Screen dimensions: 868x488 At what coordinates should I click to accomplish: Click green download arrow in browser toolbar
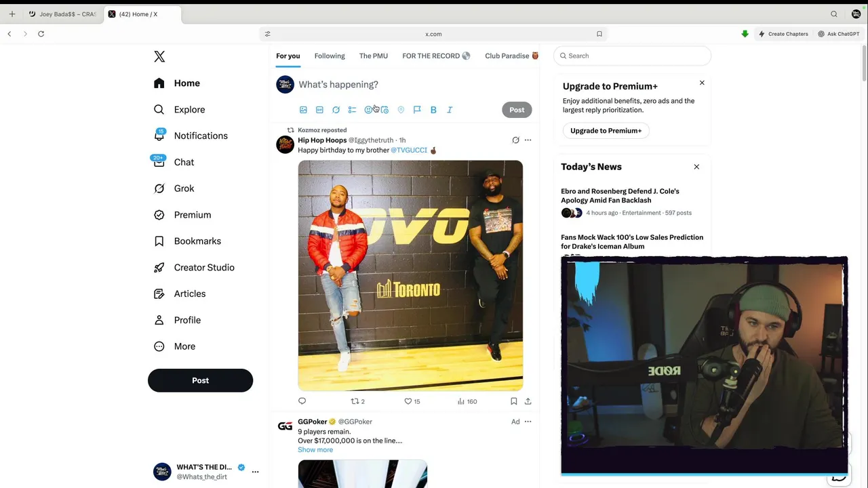745,34
